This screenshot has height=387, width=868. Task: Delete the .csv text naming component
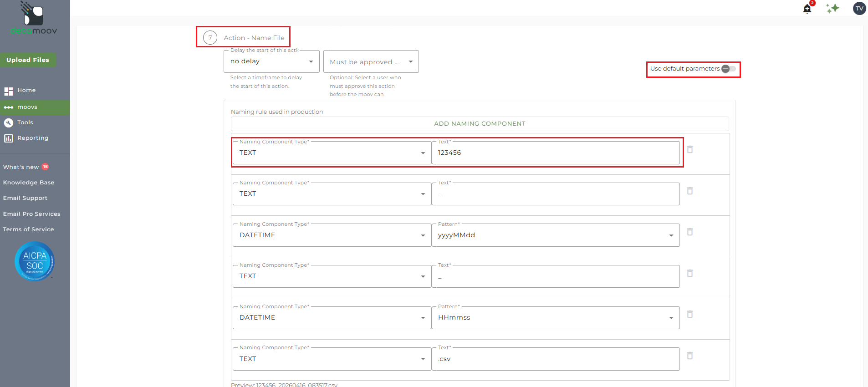click(x=689, y=356)
